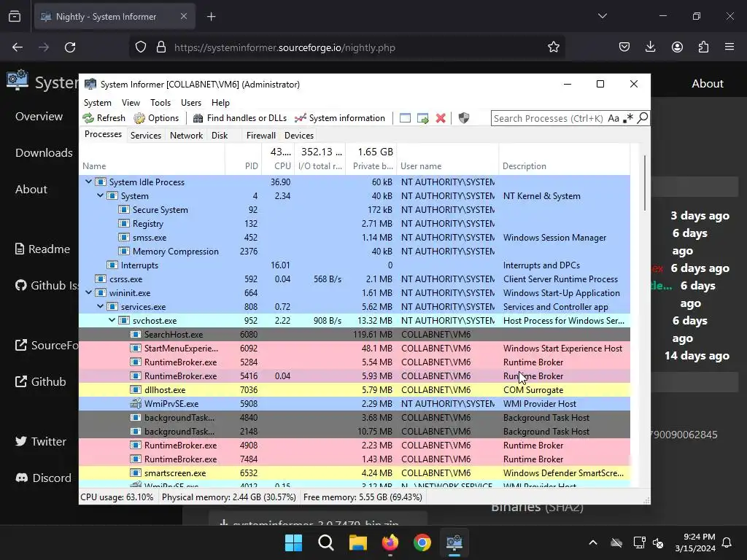This screenshot has width=747, height=560.
Task: Click in the Search Processes field
Action: [x=548, y=118]
